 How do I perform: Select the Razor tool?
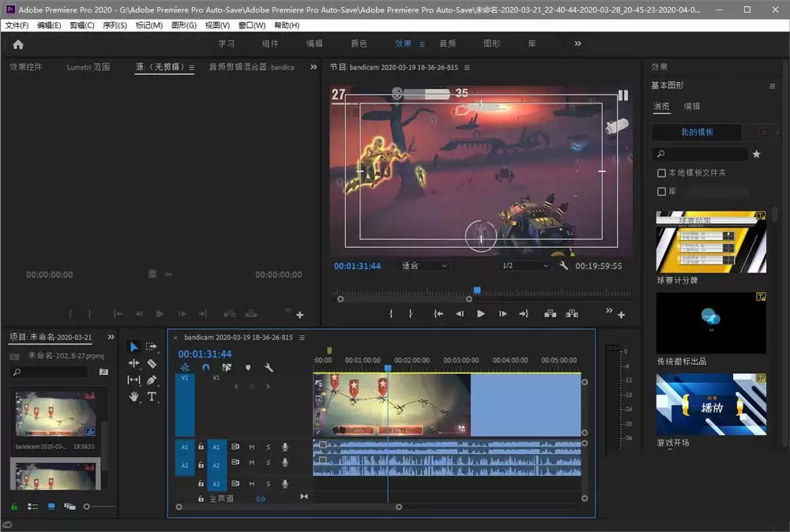click(152, 363)
